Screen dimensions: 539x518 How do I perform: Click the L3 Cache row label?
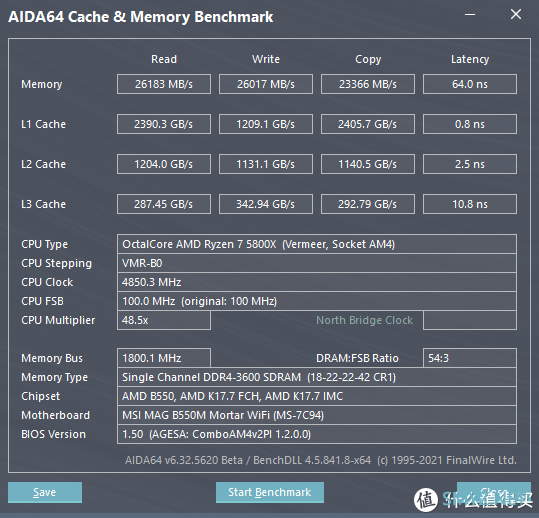[43, 204]
